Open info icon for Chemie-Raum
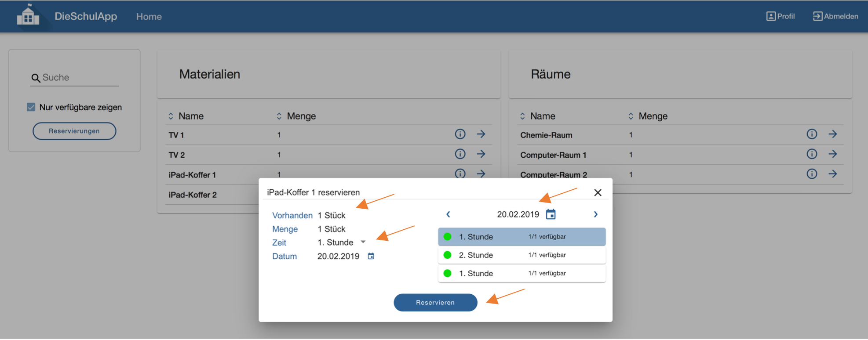This screenshot has width=868, height=340. point(812,134)
